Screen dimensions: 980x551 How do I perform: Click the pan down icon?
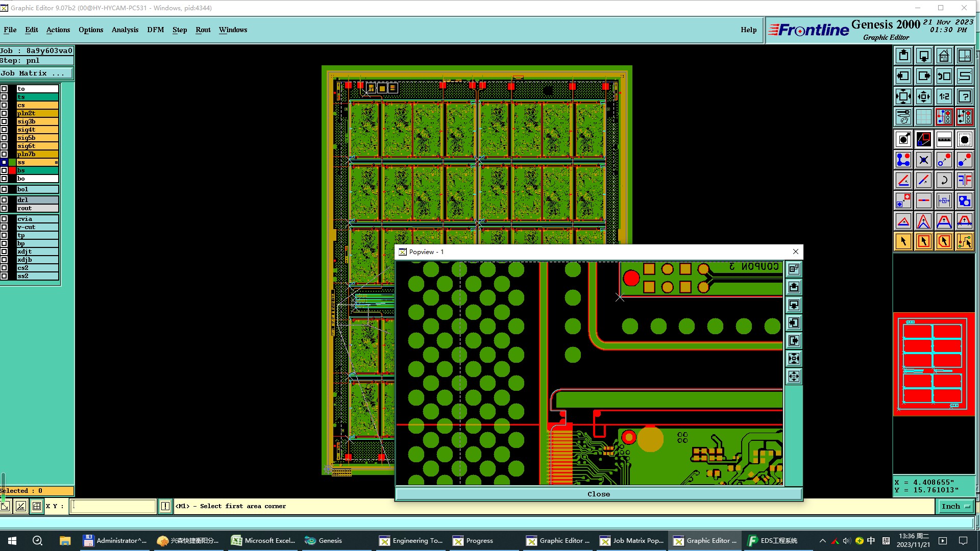pyautogui.click(x=924, y=56)
